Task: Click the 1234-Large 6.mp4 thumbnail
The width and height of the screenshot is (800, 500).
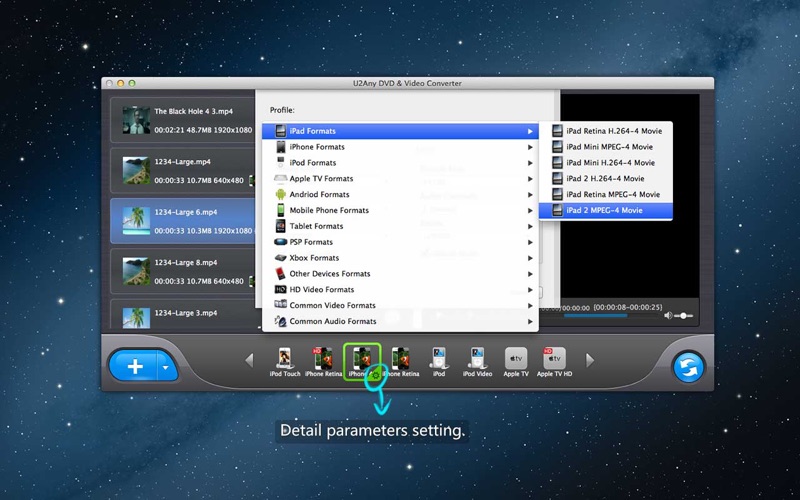Action: tap(136, 221)
